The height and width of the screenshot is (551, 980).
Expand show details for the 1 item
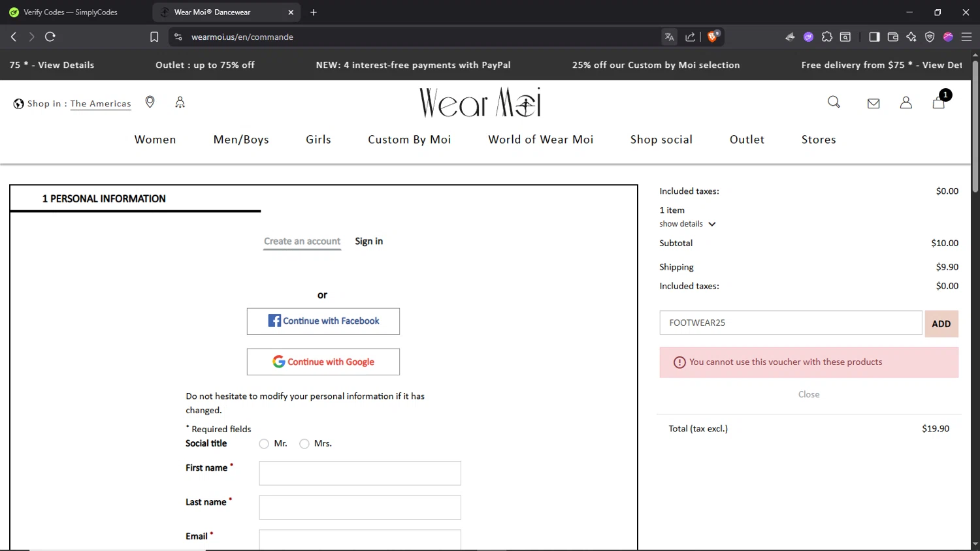(x=688, y=224)
